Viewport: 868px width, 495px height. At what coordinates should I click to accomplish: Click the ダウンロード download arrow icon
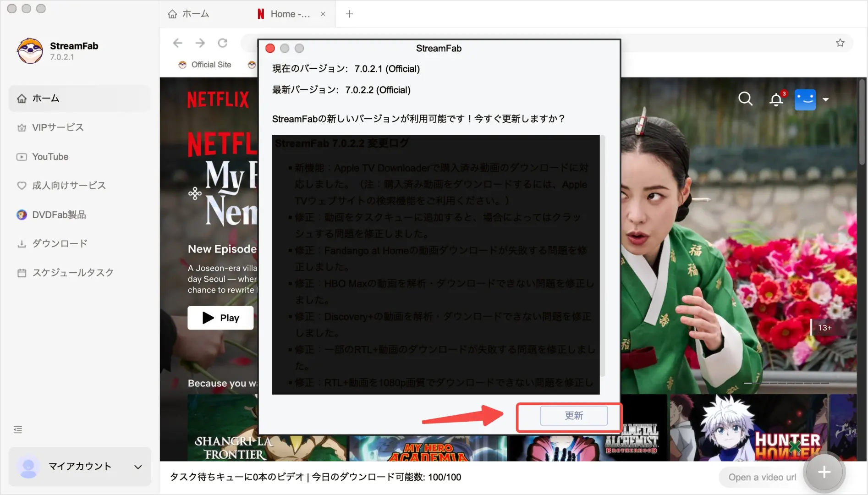(x=22, y=244)
